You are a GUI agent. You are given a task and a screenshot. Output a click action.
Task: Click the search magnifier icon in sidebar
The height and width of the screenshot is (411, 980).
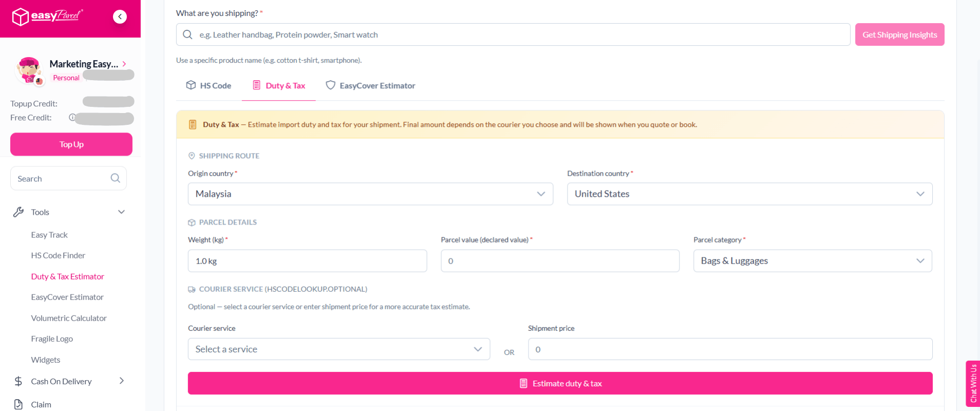point(116,178)
